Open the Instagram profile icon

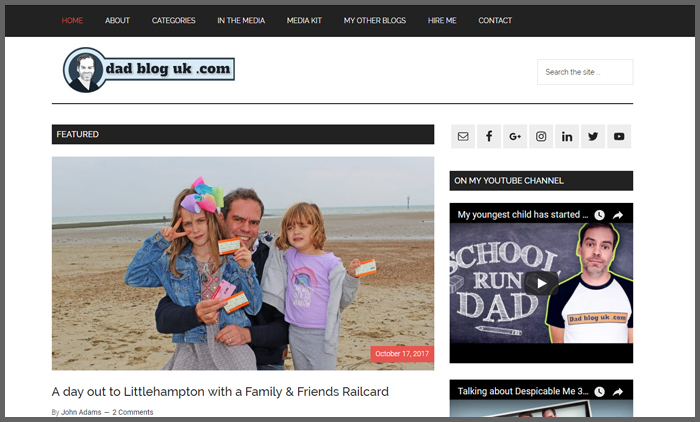click(x=541, y=136)
